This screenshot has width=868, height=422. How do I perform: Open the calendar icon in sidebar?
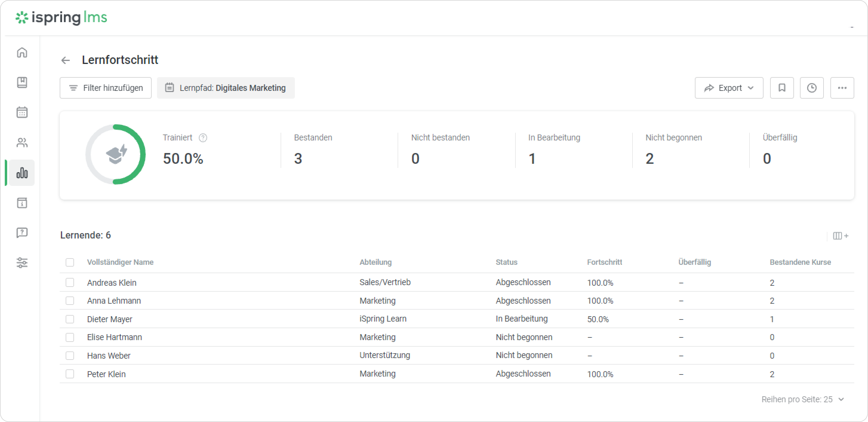[x=22, y=112]
